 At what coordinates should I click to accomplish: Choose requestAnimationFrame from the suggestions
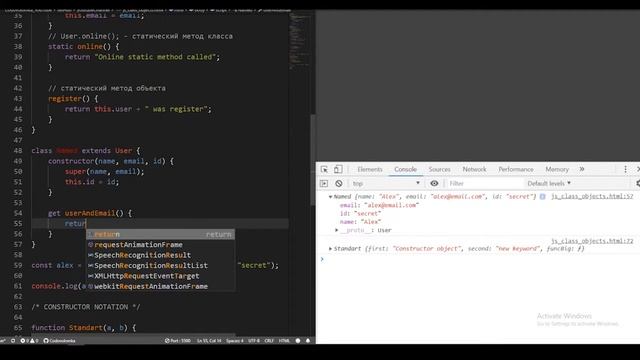click(x=160, y=245)
